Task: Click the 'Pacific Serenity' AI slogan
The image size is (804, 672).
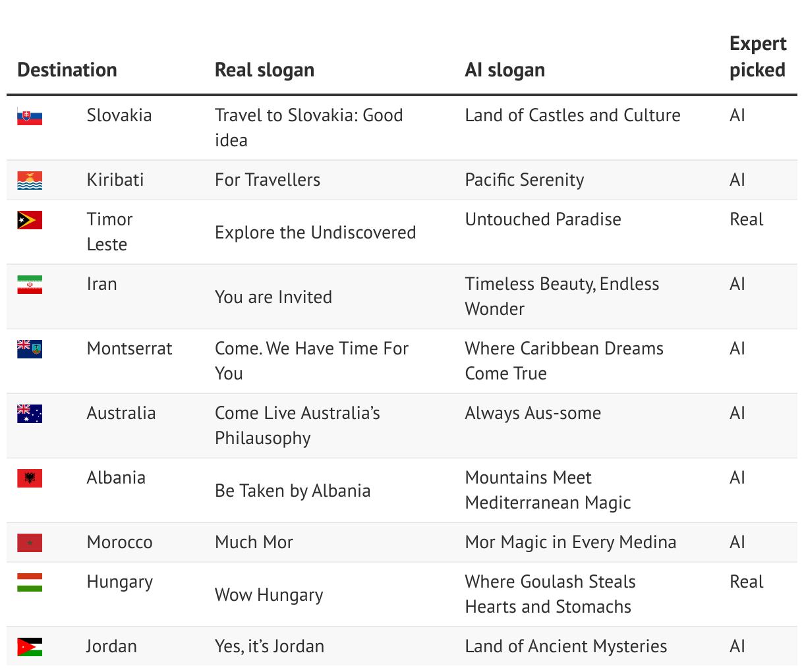Action: [x=525, y=180]
